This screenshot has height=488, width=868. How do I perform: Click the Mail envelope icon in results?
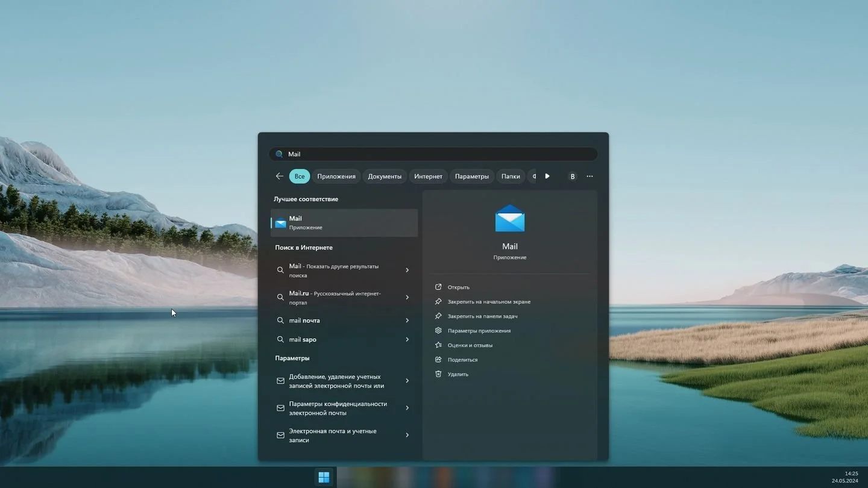[280, 223]
